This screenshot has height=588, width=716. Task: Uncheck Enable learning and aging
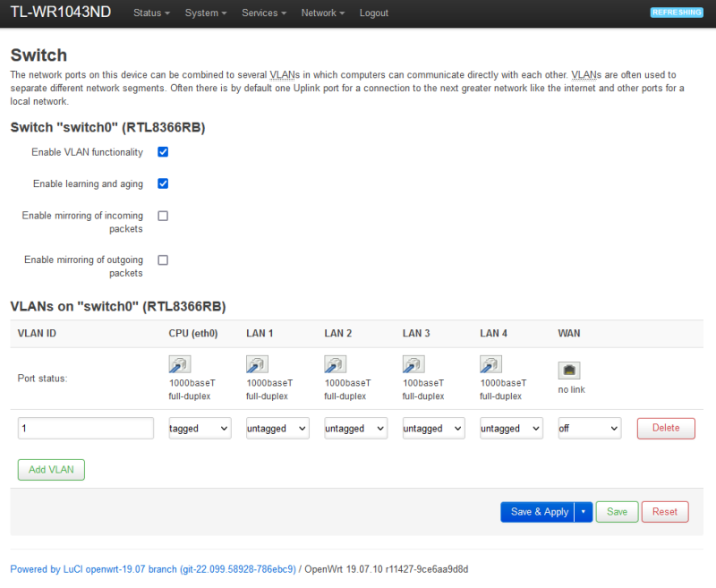point(163,183)
